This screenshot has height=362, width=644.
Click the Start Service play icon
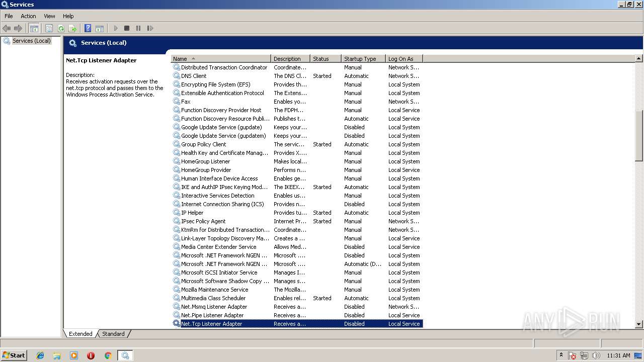(116, 28)
